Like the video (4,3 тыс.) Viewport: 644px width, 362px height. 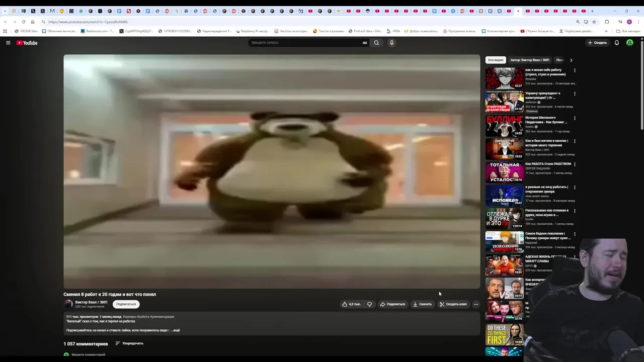coord(351,304)
